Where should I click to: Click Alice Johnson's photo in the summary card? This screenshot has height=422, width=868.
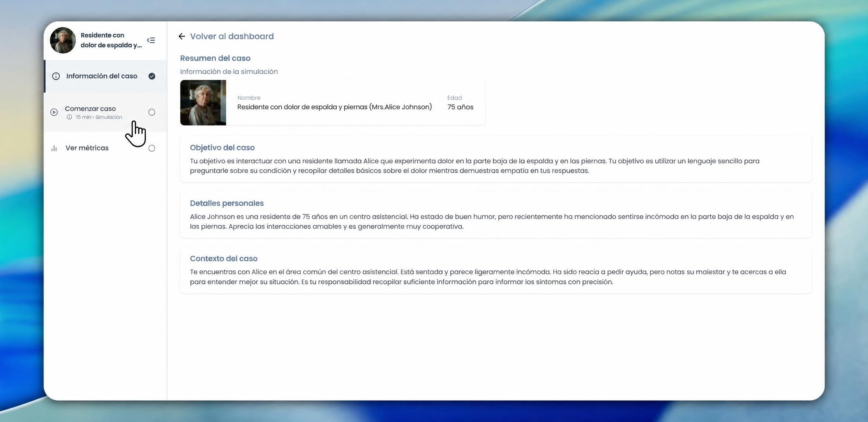click(203, 103)
